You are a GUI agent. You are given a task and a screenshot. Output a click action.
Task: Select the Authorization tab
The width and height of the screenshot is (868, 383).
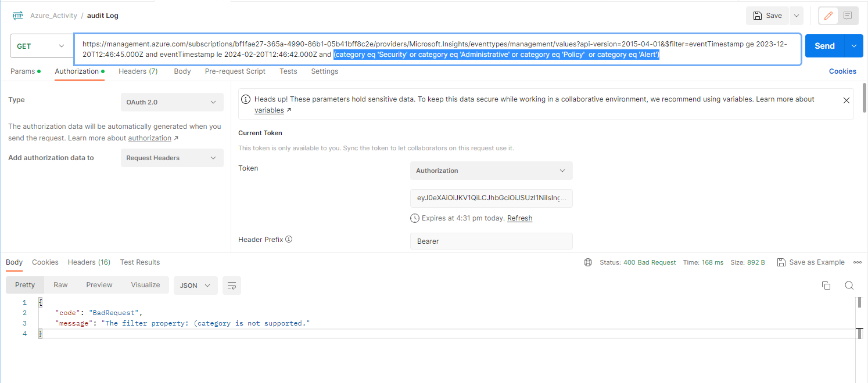click(80, 71)
